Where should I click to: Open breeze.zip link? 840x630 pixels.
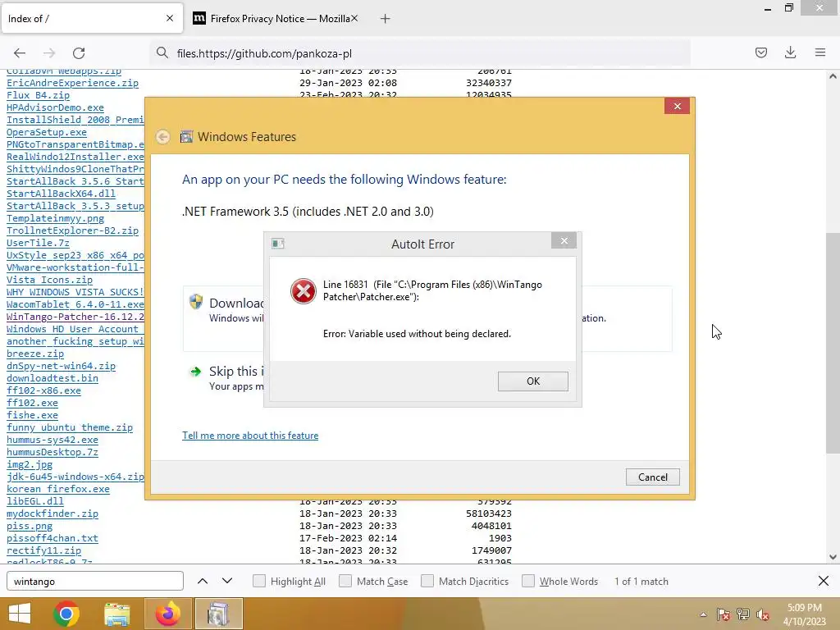[x=34, y=354]
